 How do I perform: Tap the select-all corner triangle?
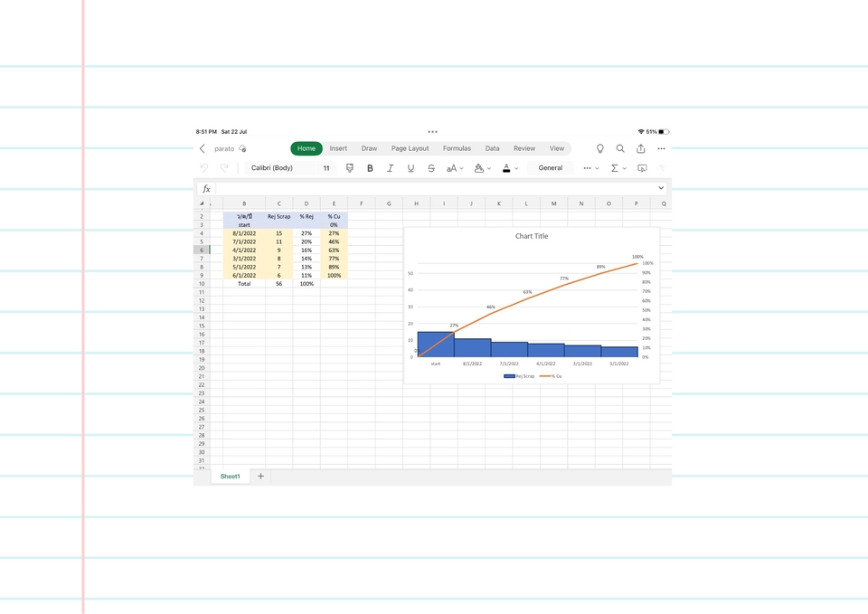tap(202, 203)
